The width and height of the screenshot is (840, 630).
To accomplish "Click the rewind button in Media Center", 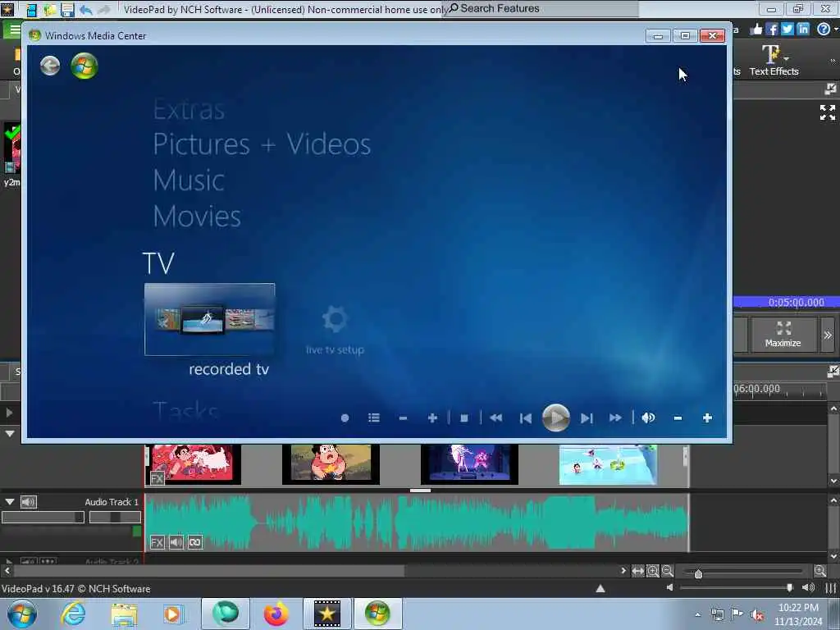I will point(496,418).
